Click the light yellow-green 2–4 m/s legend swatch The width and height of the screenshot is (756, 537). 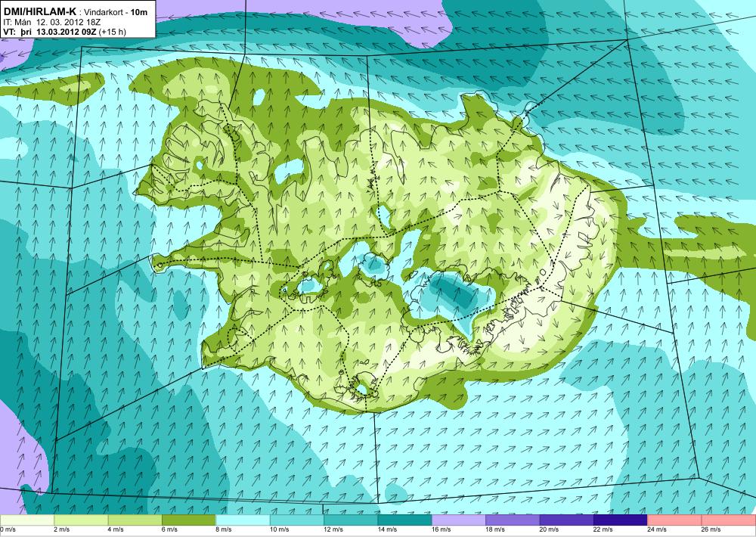(x=81, y=520)
